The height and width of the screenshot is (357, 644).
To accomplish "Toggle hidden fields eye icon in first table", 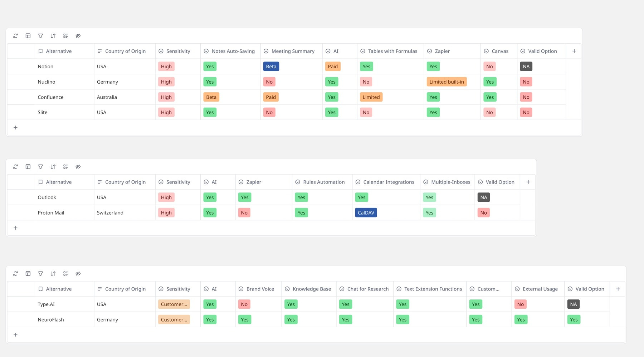I will click(x=78, y=36).
